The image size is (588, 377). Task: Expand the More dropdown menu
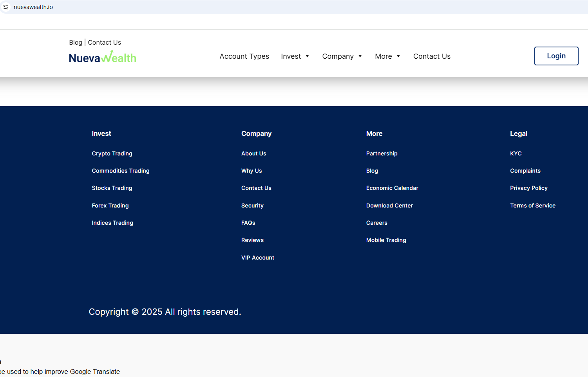(x=387, y=56)
